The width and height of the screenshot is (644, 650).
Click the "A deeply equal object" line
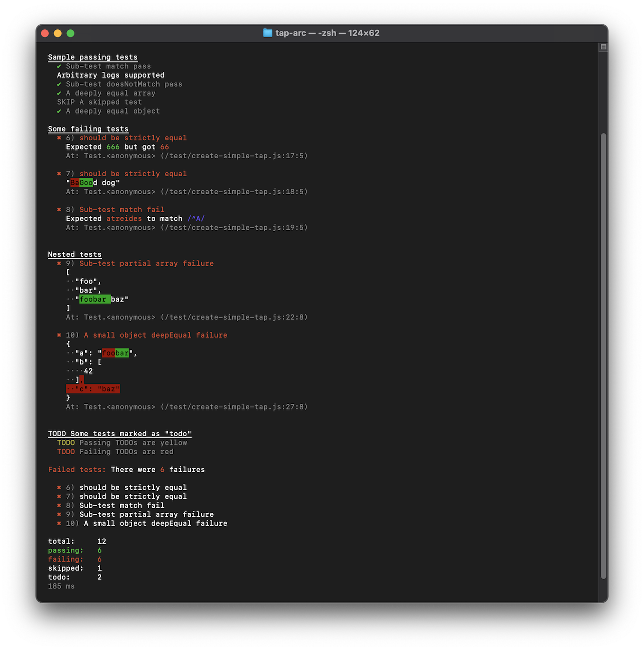(x=108, y=111)
